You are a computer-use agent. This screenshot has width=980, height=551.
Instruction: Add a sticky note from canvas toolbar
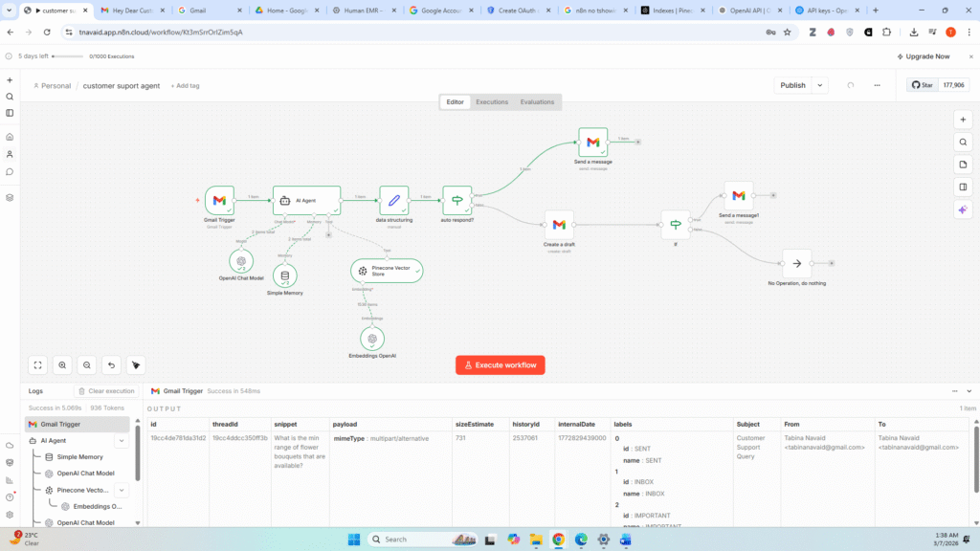click(x=963, y=165)
